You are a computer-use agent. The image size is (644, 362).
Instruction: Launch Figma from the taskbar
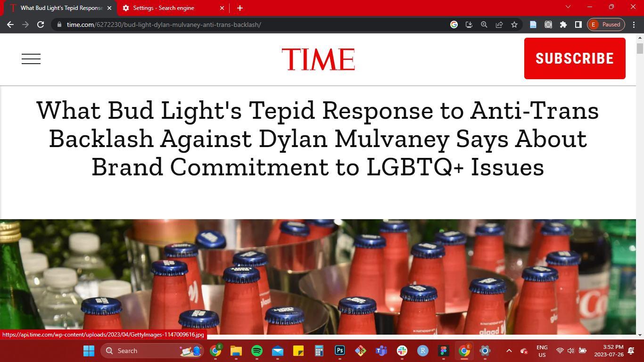pyautogui.click(x=444, y=351)
